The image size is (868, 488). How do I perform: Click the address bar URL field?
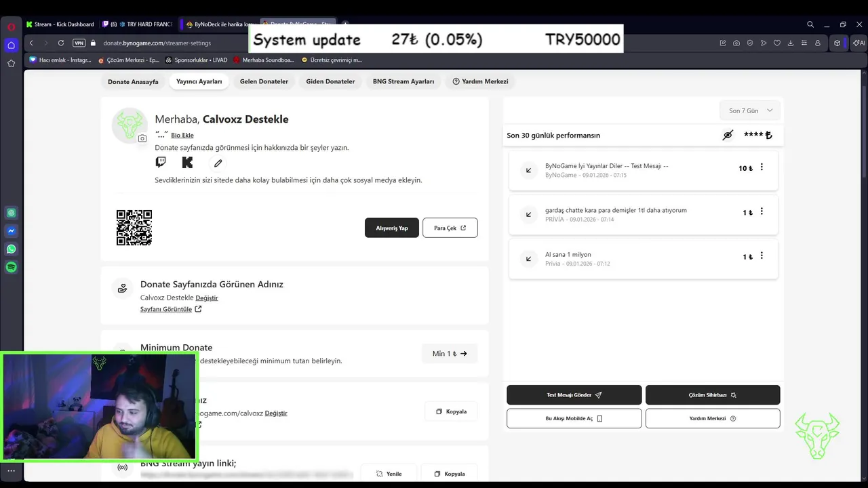pyautogui.click(x=157, y=43)
